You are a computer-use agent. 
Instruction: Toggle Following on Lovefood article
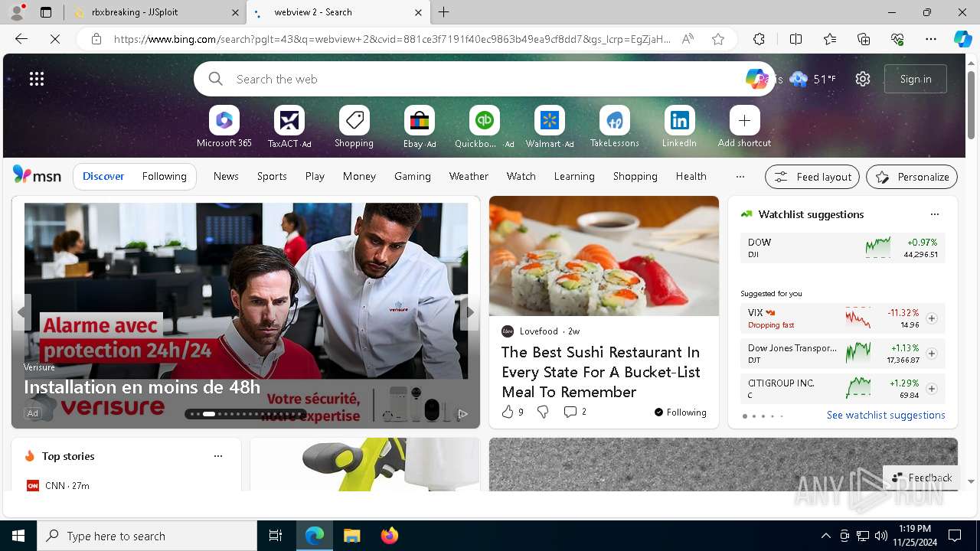click(680, 412)
